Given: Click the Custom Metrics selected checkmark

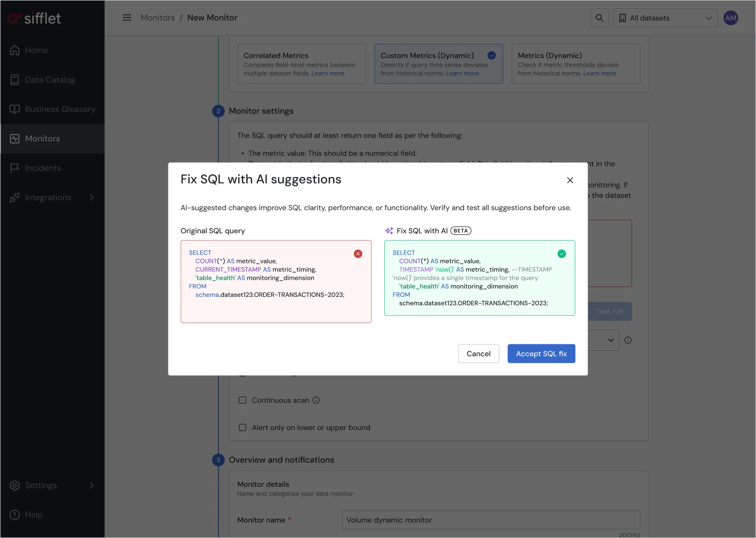Looking at the screenshot, I should pyautogui.click(x=491, y=55).
